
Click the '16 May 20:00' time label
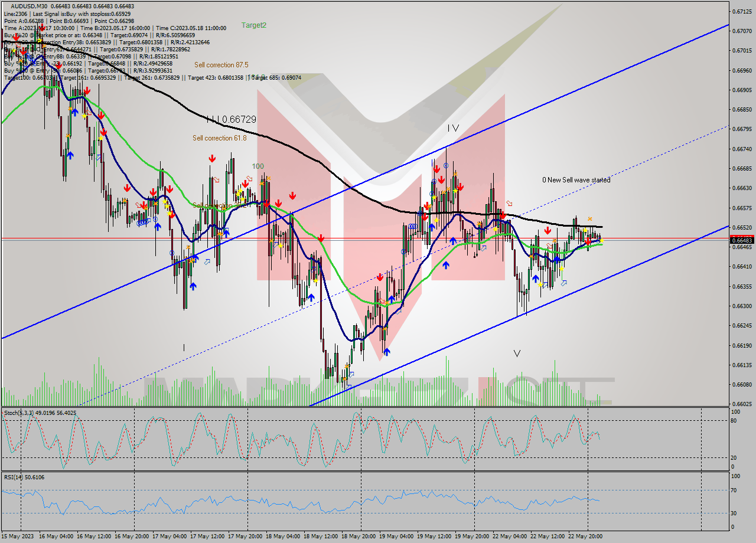coord(132,537)
